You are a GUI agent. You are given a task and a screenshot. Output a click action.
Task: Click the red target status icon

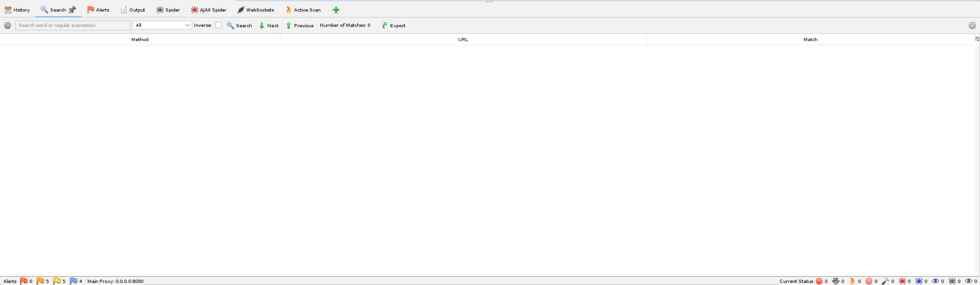click(x=869, y=281)
